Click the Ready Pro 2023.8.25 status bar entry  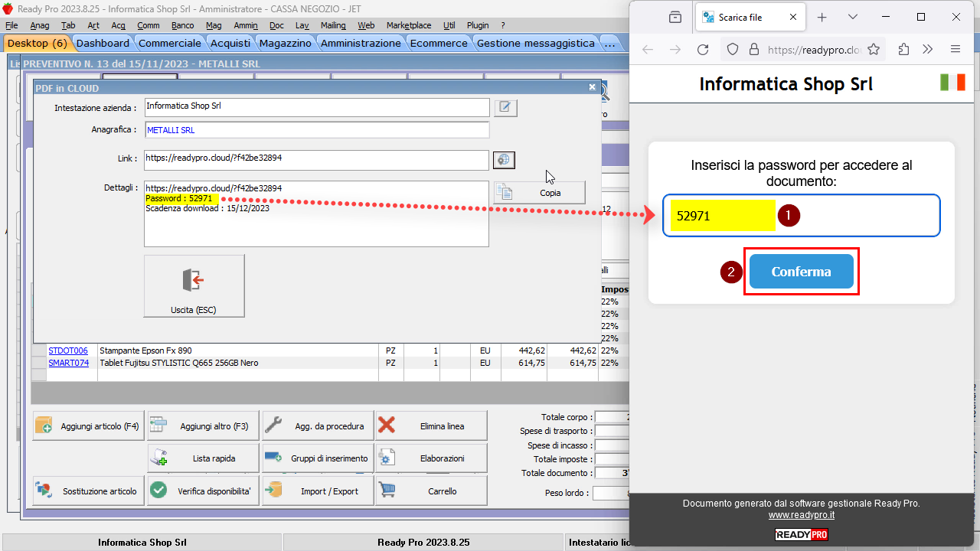coord(423,542)
